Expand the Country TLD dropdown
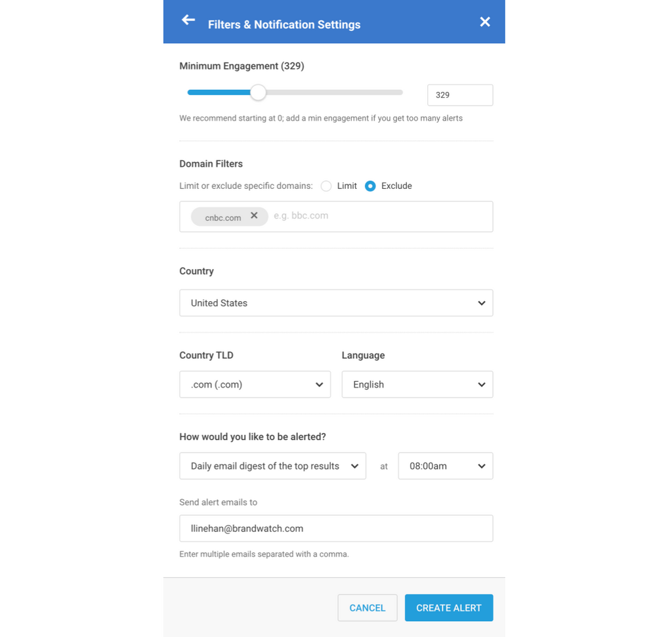The image size is (672, 637). click(x=255, y=384)
